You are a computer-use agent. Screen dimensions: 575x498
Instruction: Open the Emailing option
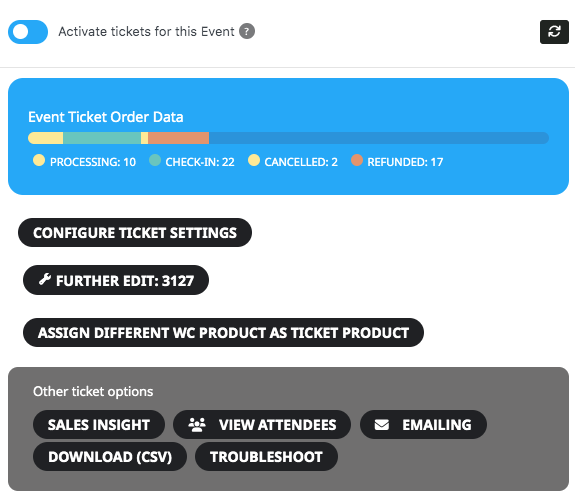423,425
